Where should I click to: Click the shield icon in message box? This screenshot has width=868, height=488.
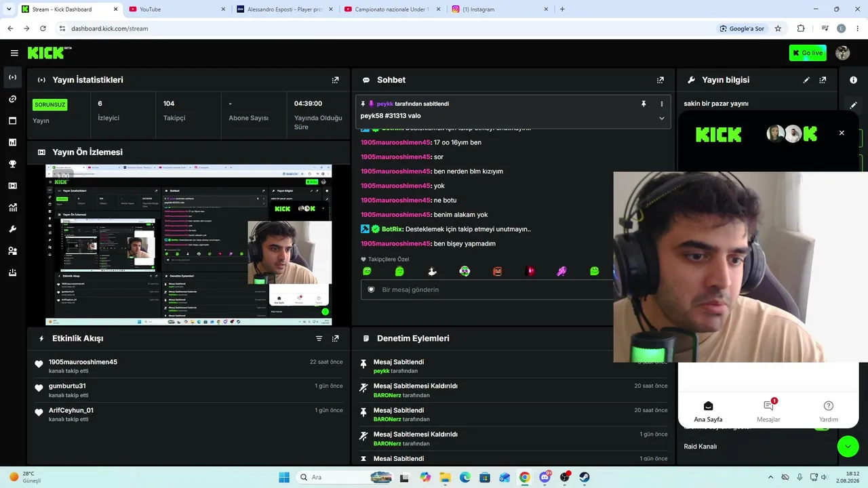tap(371, 289)
